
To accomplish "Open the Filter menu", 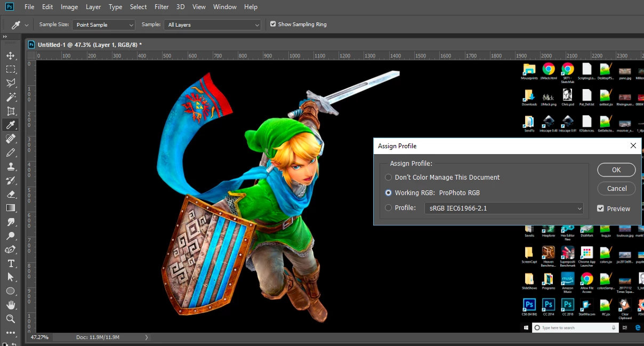I will [x=162, y=7].
